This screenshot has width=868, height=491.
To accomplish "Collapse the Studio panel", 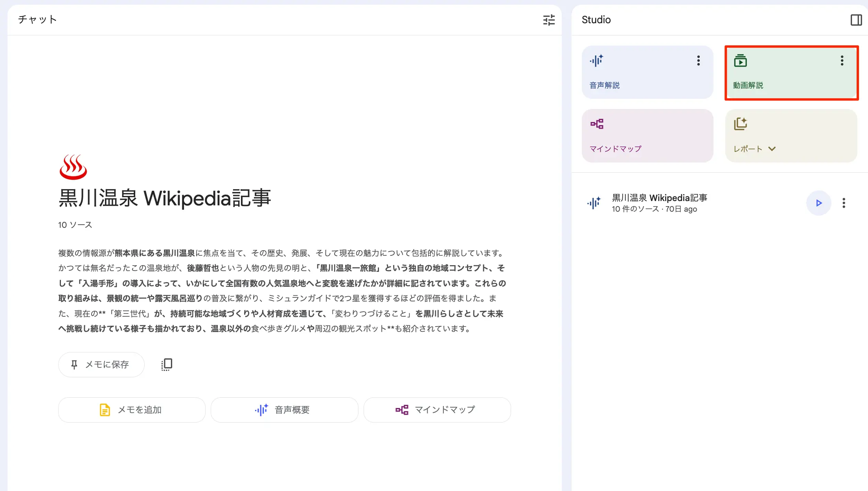I will coord(856,20).
